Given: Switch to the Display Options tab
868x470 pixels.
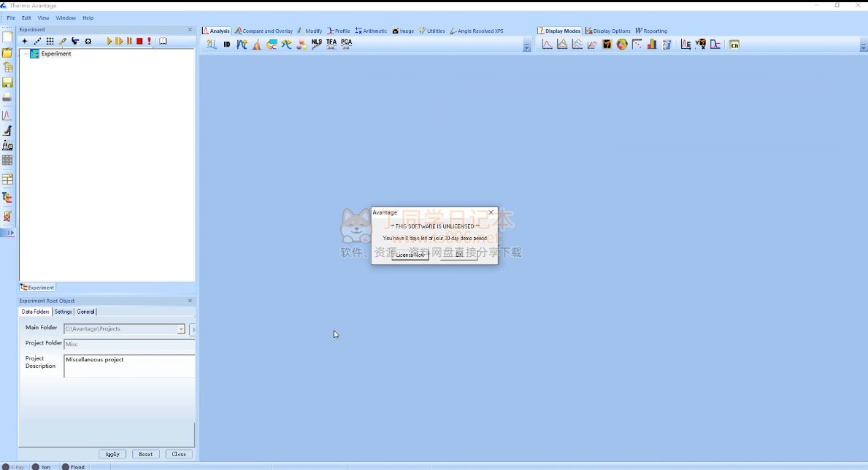Looking at the screenshot, I should (x=608, y=31).
